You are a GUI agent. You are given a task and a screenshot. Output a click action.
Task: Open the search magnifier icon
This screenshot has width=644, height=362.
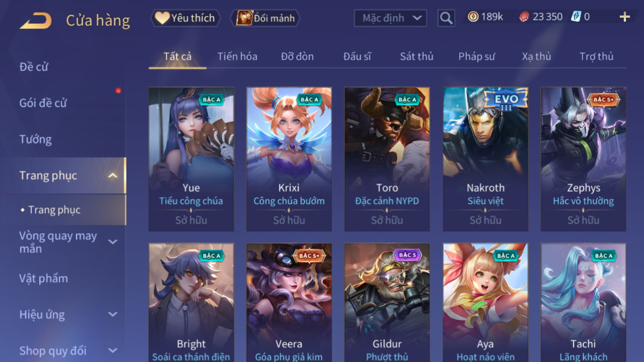pyautogui.click(x=446, y=18)
